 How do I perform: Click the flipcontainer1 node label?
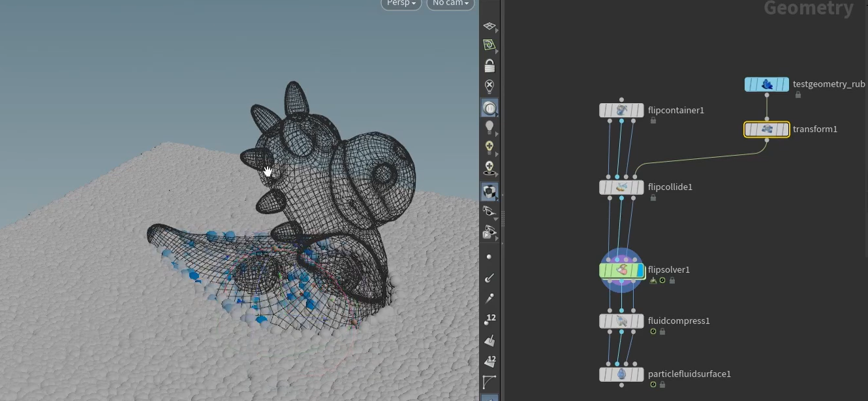coord(675,110)
